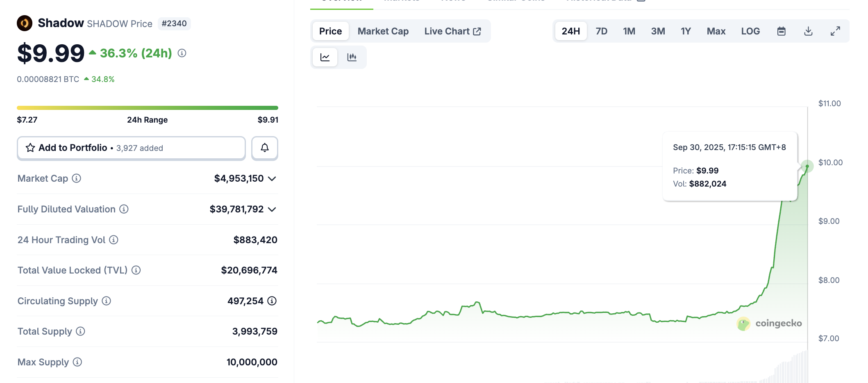
Task: Click info icon next to Total Value Locked
Action: (136, 270)
